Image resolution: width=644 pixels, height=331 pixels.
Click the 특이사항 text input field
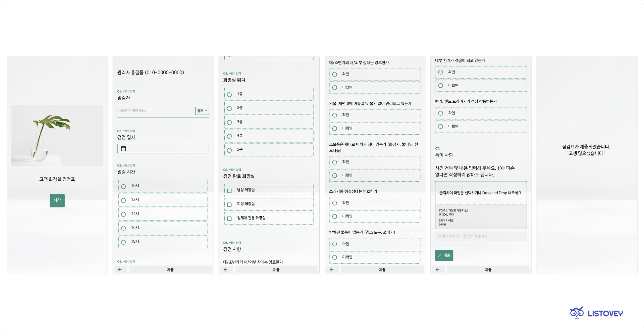coord(481,236)
